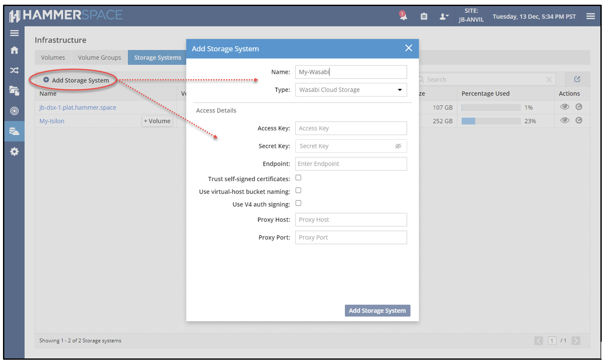Click the export icon beside Search
The height and width of the screenshot is (364, 606).
[x=577, y=79]
